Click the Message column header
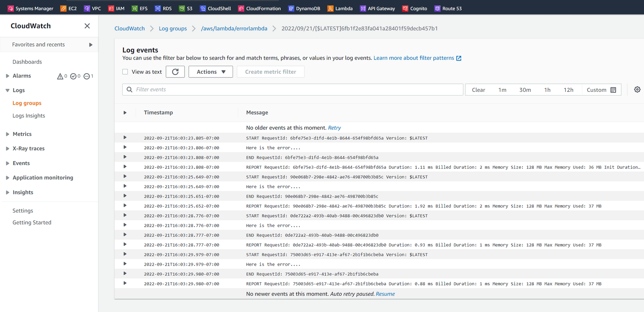 [257, 112]
